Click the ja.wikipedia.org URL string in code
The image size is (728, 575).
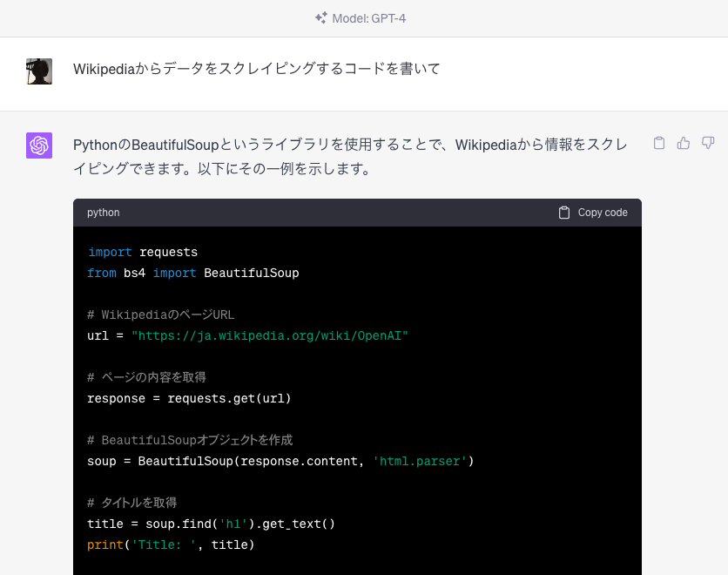point(270,335)
